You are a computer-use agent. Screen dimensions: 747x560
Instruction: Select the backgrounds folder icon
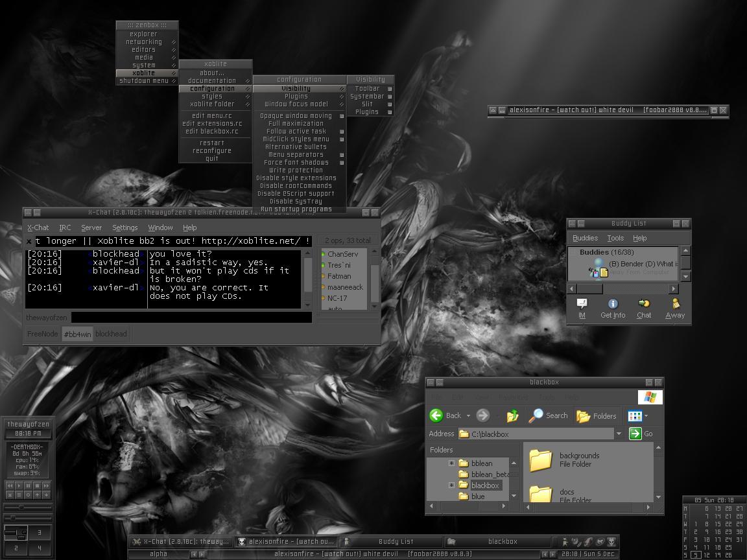click(x=541, y=460)
